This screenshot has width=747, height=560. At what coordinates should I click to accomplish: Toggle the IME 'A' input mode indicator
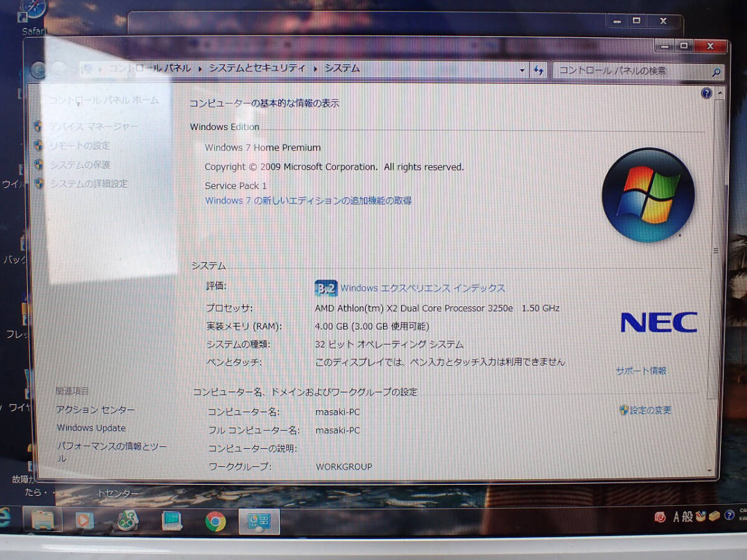coord(676,517)
